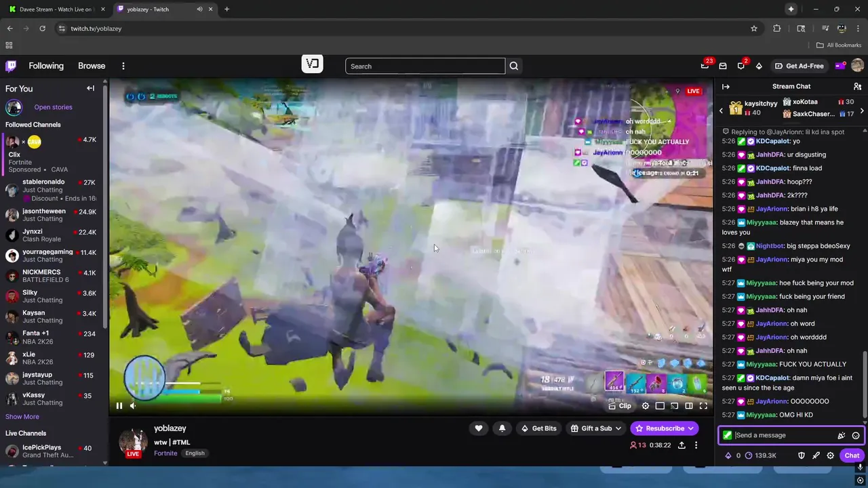Viewport: 868px width, 488px height.
Task: Toggle the notification bell for yoblazey
Action: [502, 428]
